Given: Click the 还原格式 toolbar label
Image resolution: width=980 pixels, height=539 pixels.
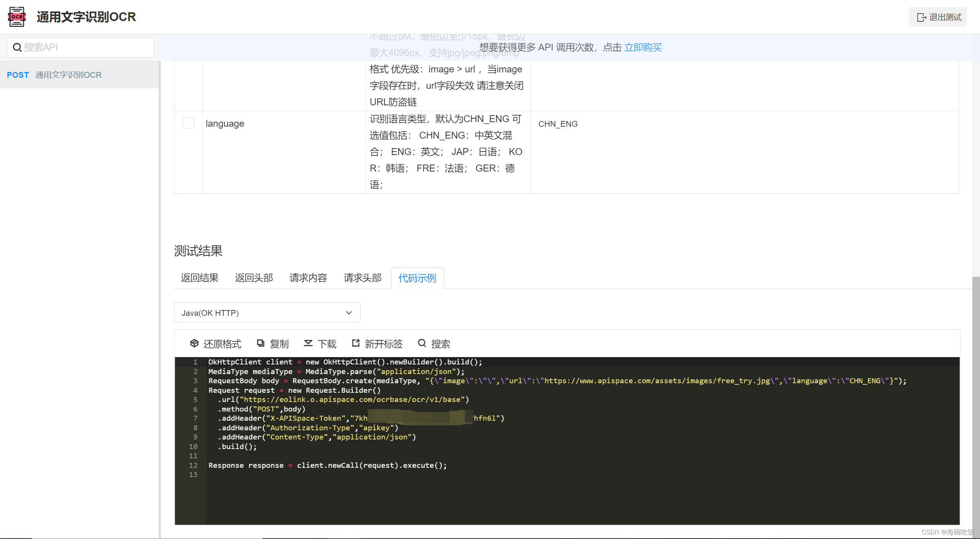Looking at the screenshot, I should pyautogui.click(x=222, y=344).
